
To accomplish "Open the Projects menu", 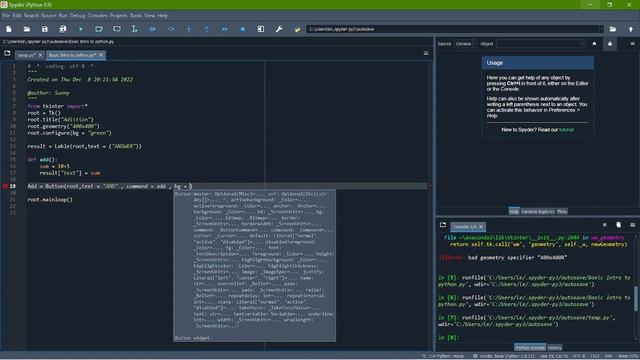I will point(118,16).
